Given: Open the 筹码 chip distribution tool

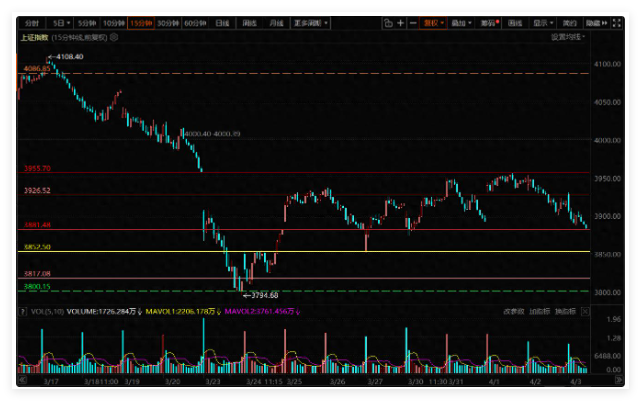Looking at the screenshot, I should 488,22.
